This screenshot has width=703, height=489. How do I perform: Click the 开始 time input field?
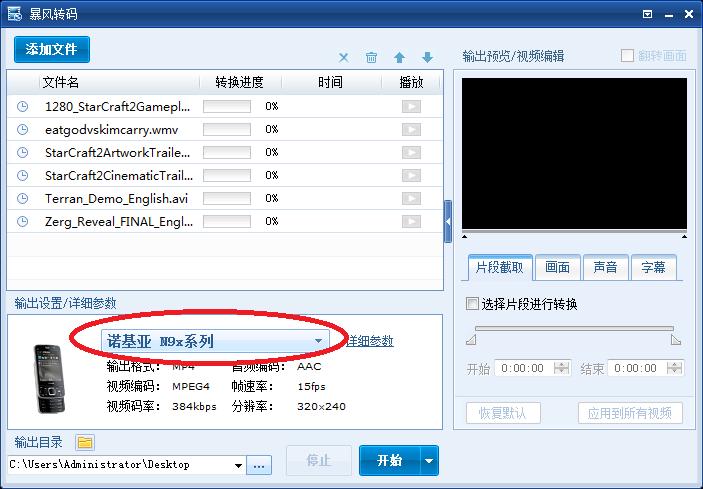[x=524, y=368]
